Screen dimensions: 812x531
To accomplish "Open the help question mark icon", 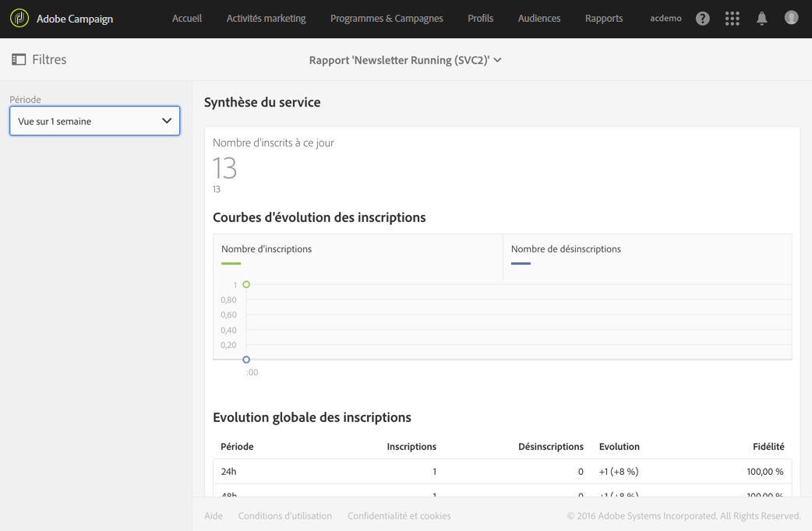I will tap(702, 19).
